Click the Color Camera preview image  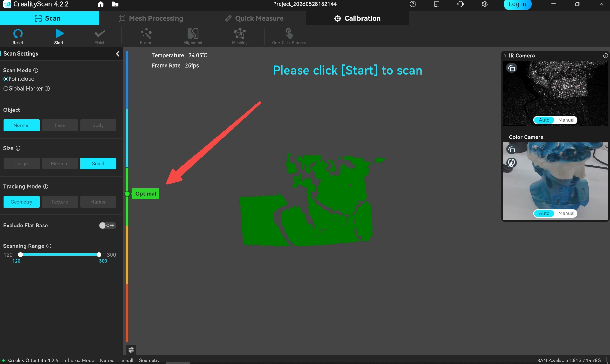pyautogui.click(x=555, y=181)
